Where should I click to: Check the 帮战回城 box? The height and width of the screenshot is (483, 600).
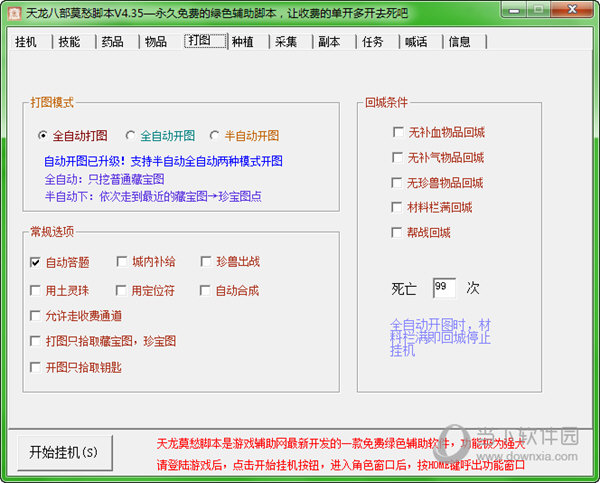pyautogui.click(x=396, y=232)
